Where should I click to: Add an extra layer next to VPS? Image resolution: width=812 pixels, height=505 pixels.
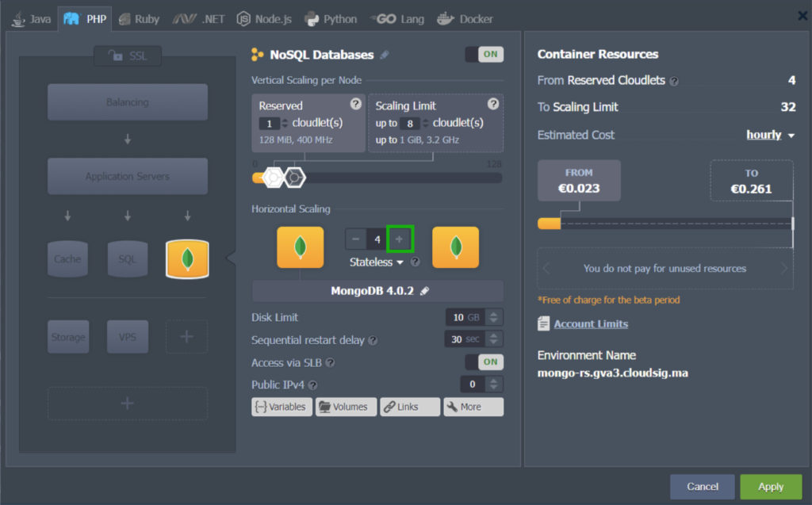click(x=186, y=337)
